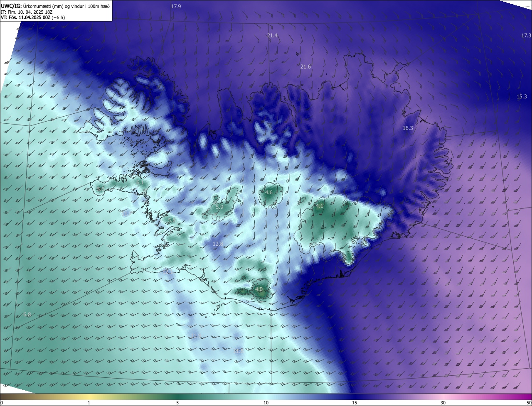Click the 10 tick label on the color scale

266,403
